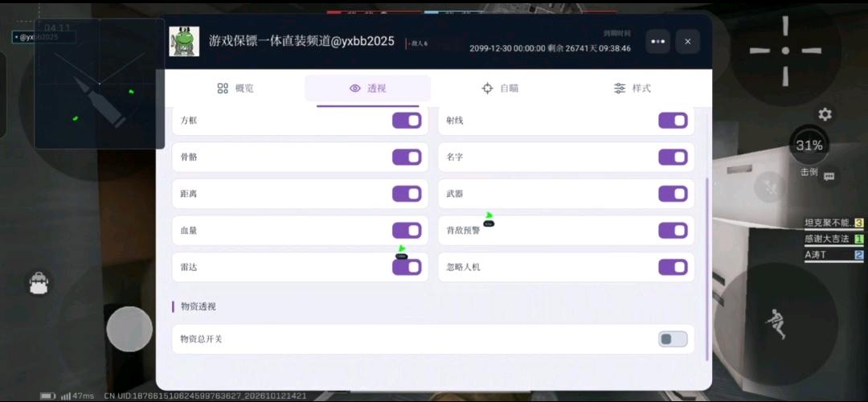Viewport: 868px width, 402px height.
Task: Tap the sprint running figure button
Action: point(776,324)
